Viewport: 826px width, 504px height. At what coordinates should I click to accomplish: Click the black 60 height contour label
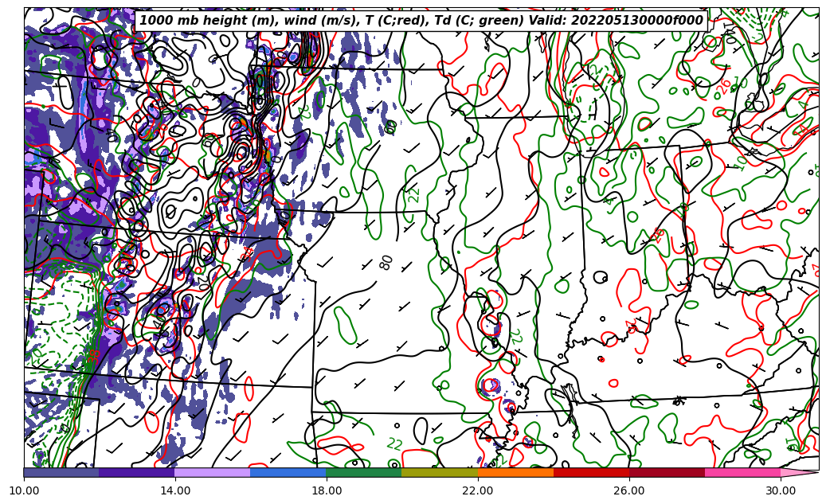390,127
